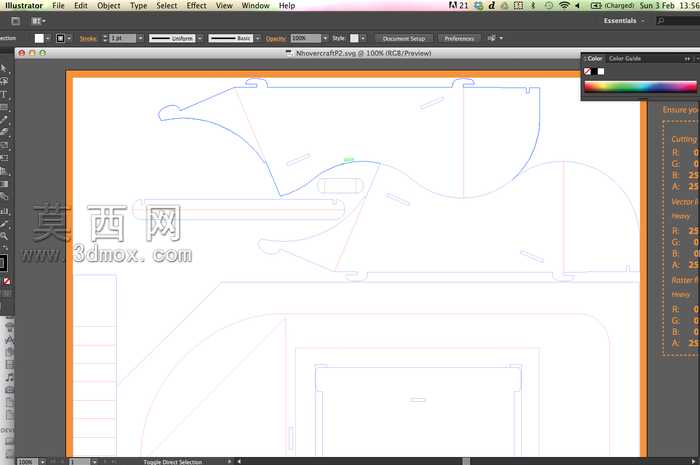700x465 pixels.
Task: Click the Style swatch in control bar
Action: click(354, 38)
